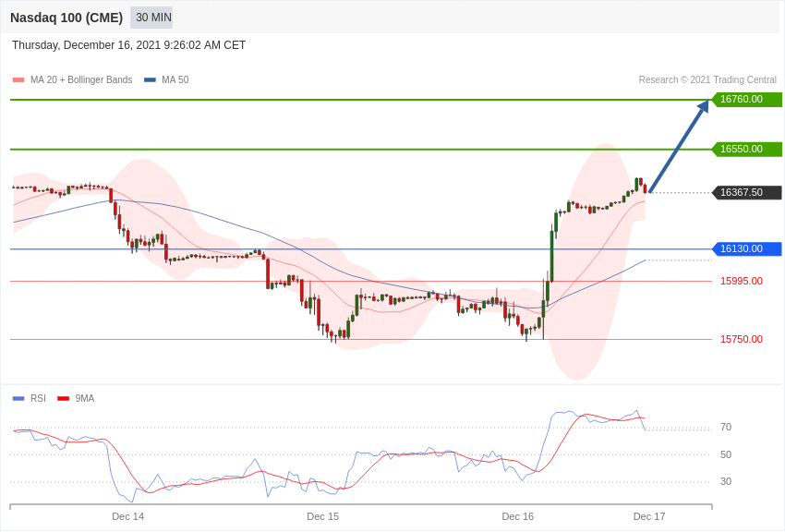
Task: Click the RSI 50 level label
Action: pyautogui.click(x=726, y=454)
